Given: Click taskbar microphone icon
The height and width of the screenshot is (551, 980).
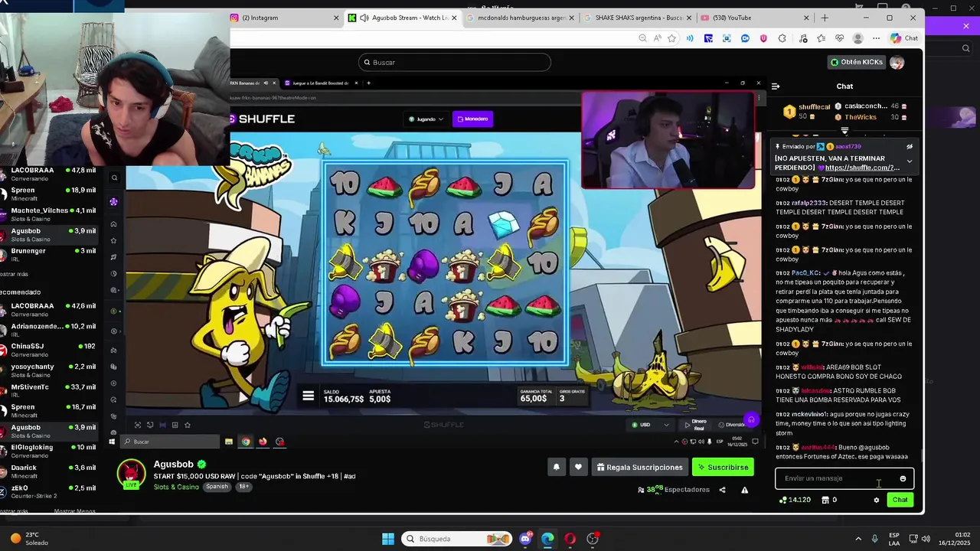Looking at the screenshot, I should pos(874,539).
